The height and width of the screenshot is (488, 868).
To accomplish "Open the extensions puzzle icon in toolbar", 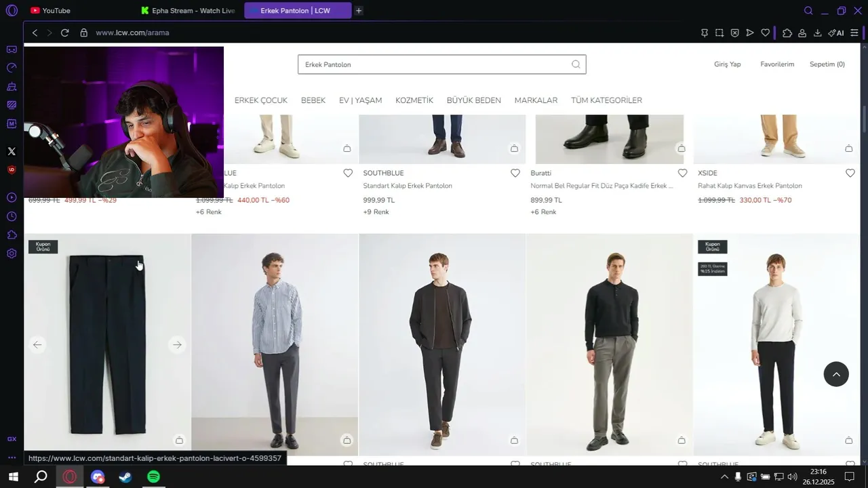I will pyautogui.click(x=787, y=33).
